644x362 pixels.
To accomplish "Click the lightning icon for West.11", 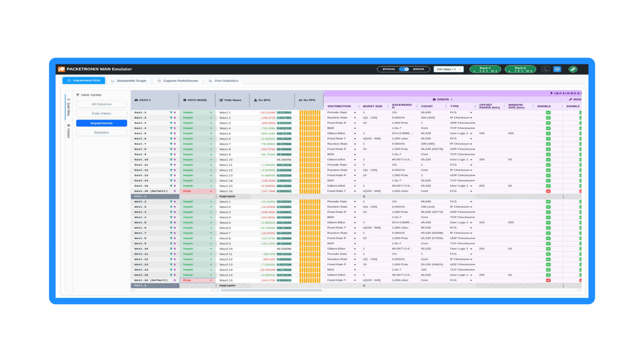I will 175,254.
